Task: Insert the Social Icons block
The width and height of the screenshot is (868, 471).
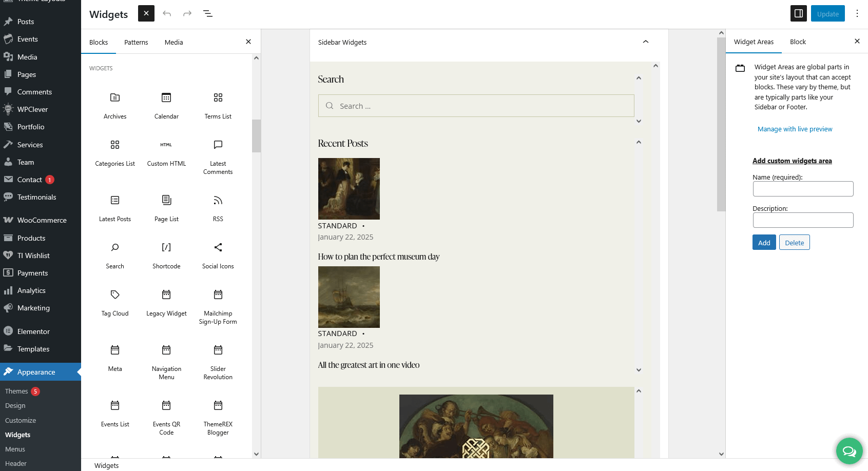Action: pos(218,256)
